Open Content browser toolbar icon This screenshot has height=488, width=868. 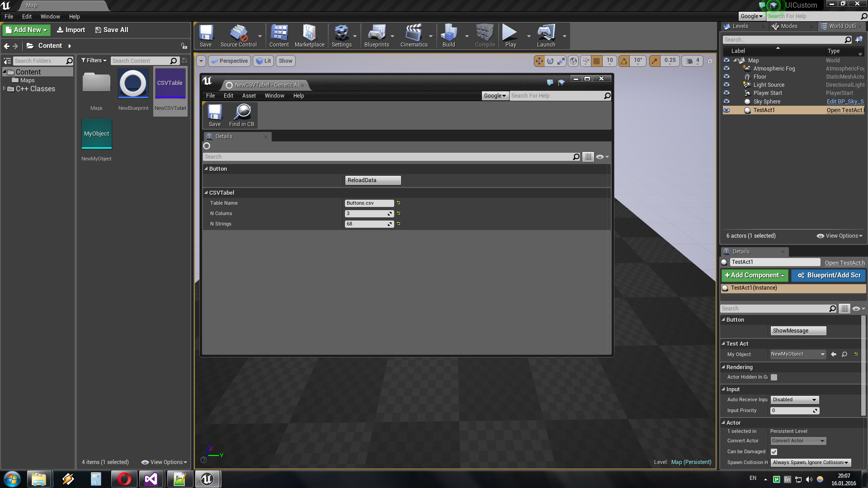tap(279, 36)
